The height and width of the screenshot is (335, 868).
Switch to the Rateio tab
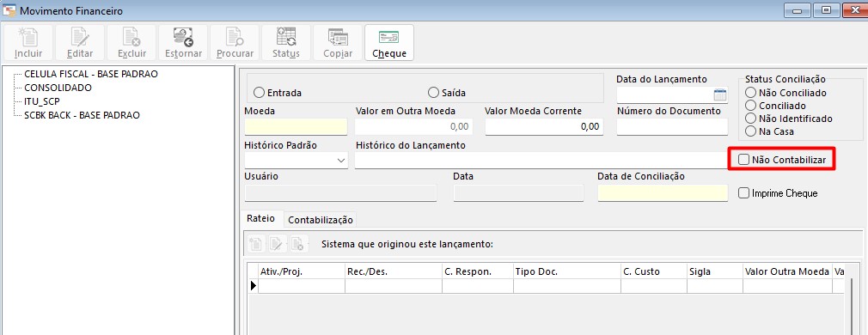click(x=260, y=219)
